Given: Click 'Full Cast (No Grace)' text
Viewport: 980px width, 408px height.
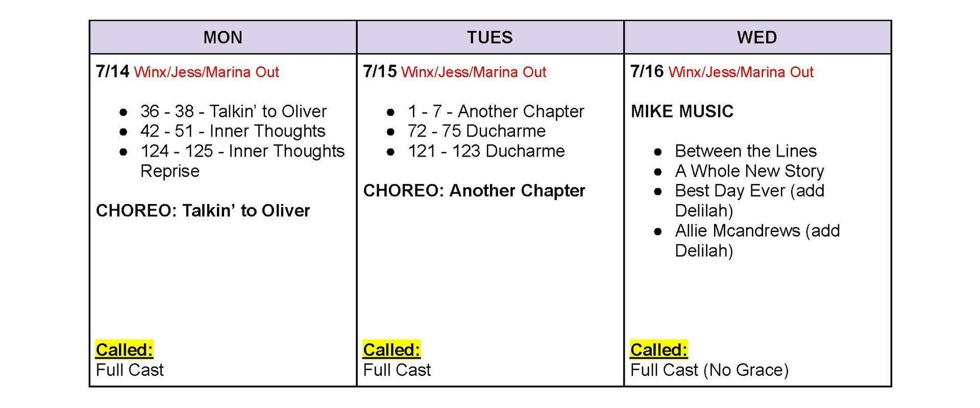Looking at the screenshot, I should click(x=709, y=370).
